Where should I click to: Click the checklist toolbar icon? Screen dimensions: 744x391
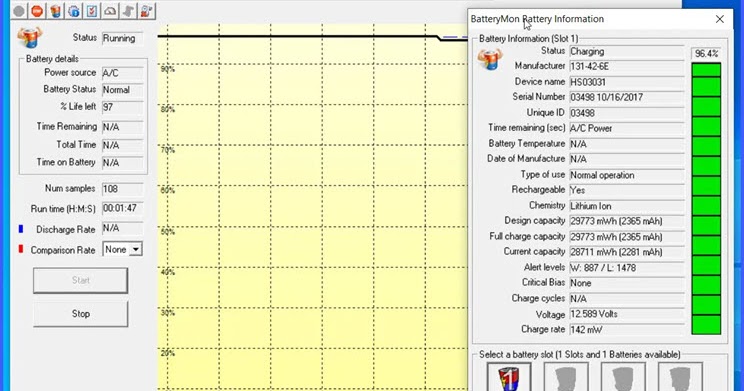pyautogui.click(x=92, y=11)
